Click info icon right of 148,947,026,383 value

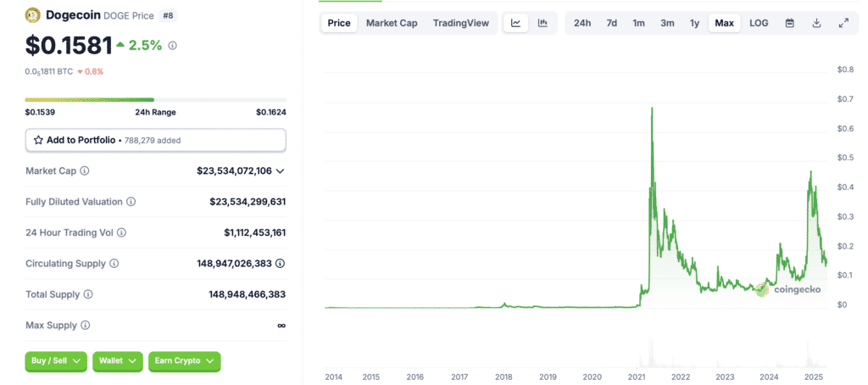(x=280, y=264)
